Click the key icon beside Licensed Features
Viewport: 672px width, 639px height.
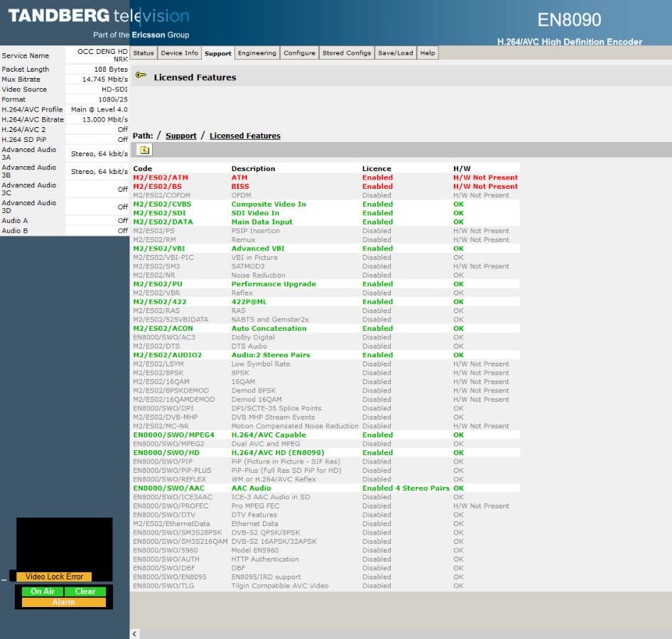pos(141,77)
